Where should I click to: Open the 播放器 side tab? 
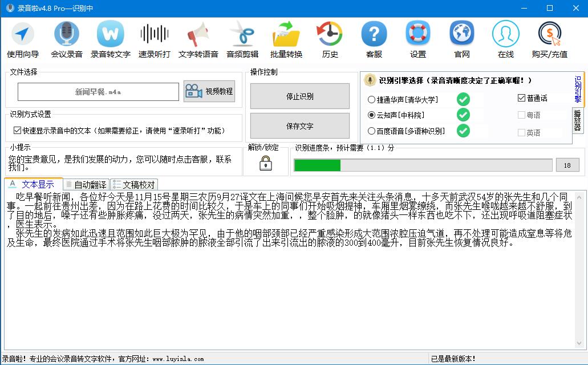[x=578, y=120]
